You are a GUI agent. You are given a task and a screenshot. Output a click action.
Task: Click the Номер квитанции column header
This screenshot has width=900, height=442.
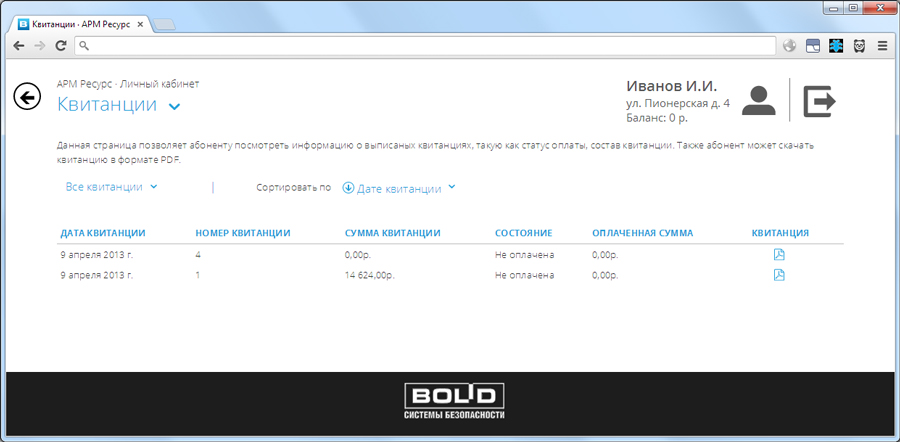[x=243, y=233]
